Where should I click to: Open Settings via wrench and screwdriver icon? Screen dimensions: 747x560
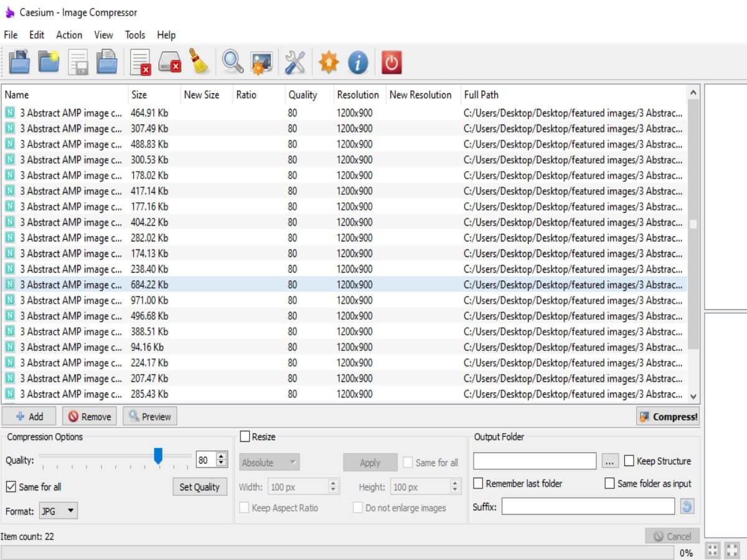(x=295, y=62)
